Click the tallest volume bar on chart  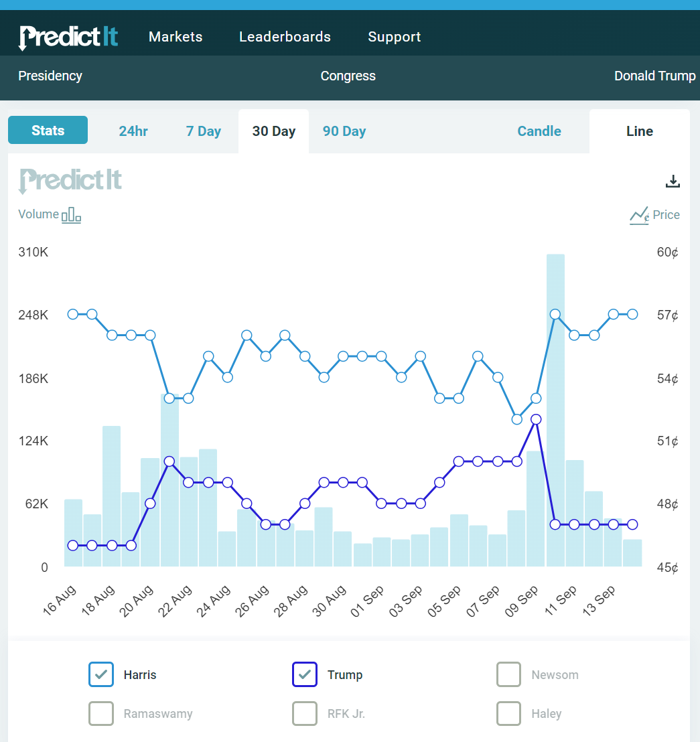point(555,410)
